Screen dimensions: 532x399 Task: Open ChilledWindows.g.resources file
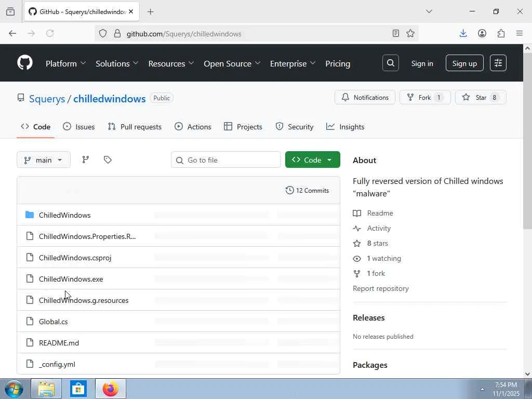(x=84, y=300)
